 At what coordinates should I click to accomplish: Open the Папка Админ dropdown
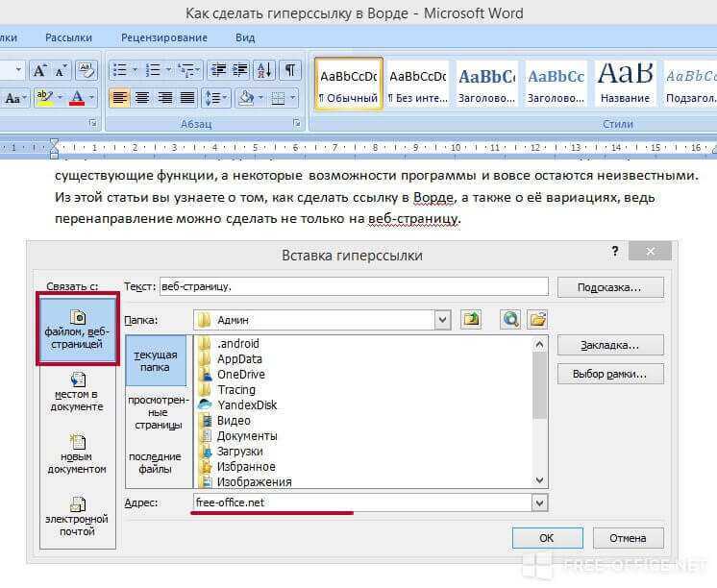[442, 320]
